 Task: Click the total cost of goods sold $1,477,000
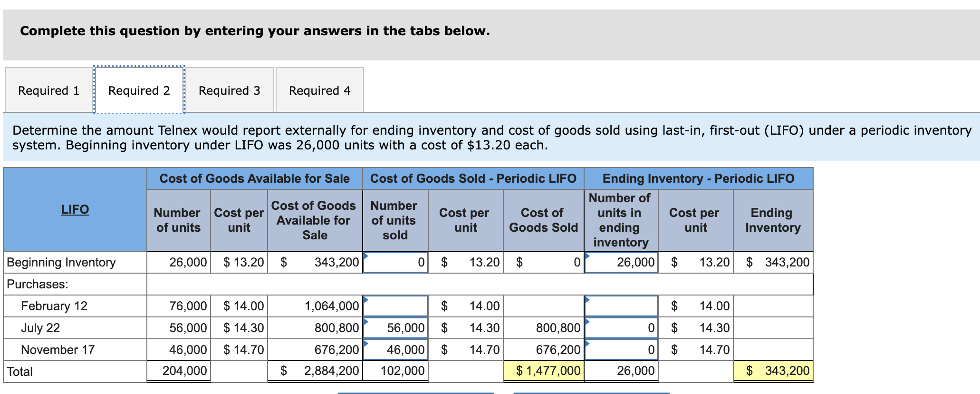[x=544, y=371]
